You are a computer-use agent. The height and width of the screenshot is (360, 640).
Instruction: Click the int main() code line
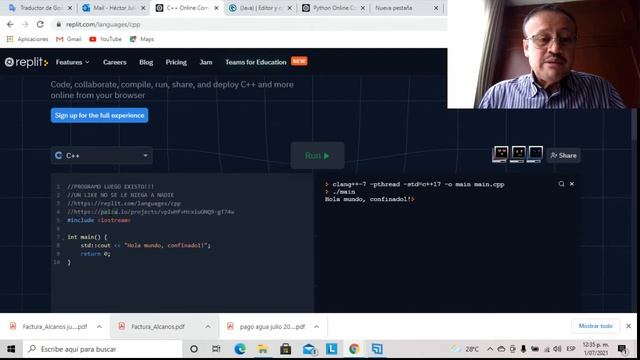(x=87, y=237)
